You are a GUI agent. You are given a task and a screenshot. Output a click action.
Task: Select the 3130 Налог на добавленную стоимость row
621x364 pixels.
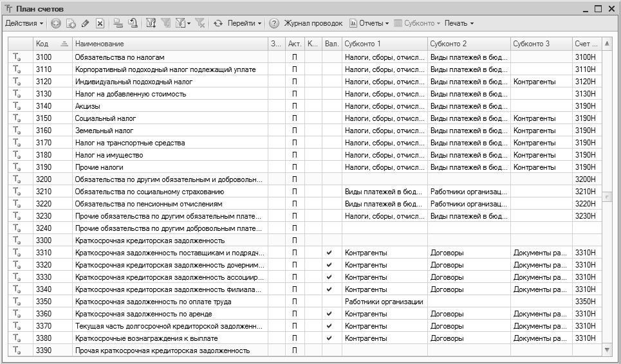pos(167,94)
